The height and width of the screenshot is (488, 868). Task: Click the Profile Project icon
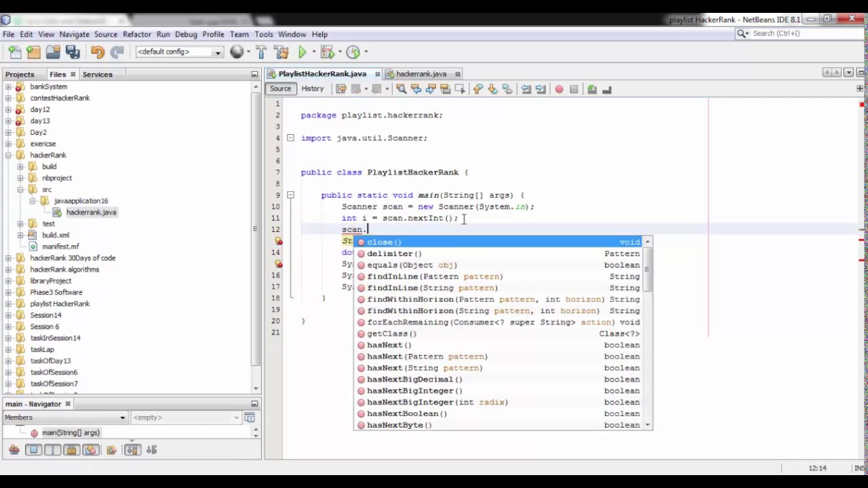point(353,52)
